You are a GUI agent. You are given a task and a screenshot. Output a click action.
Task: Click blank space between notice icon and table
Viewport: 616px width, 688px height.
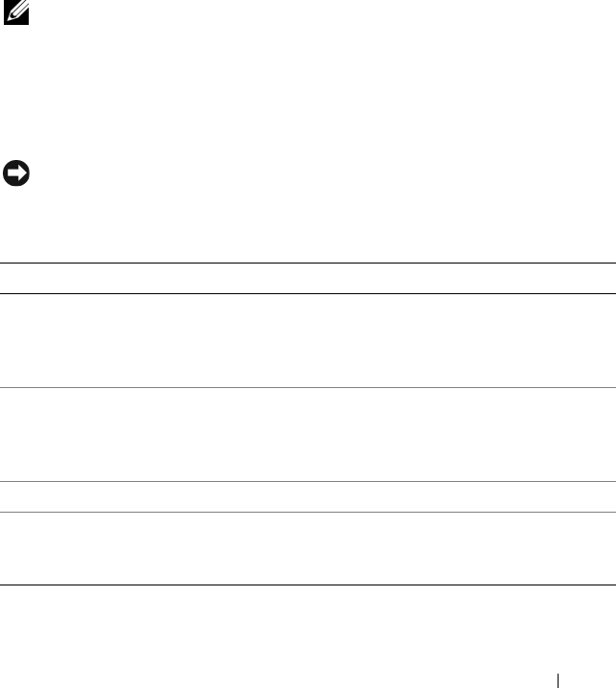point(287,225)
